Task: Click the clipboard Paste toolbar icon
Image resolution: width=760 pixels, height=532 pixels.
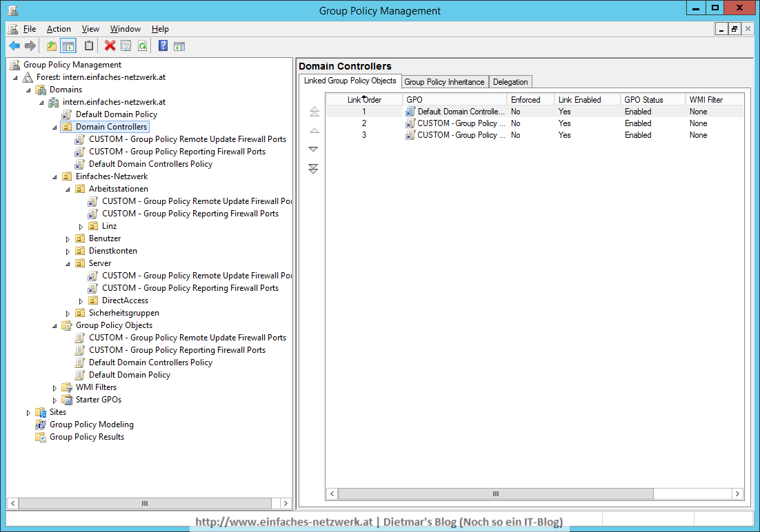Action: [89, 46]
